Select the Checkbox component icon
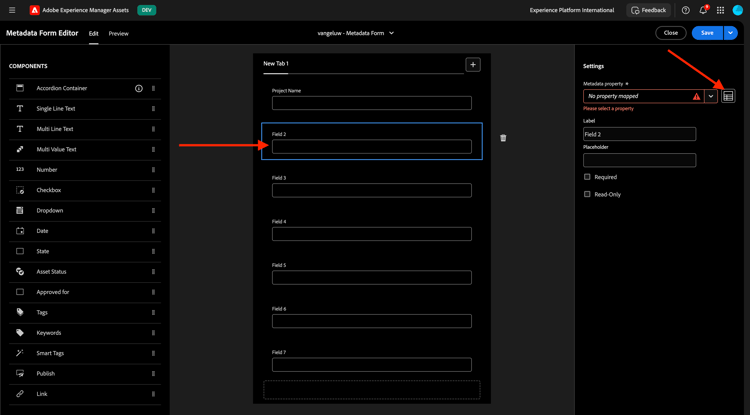Image resolution: width=750 pixels, height=415 pixels. (x=20, y=190)
